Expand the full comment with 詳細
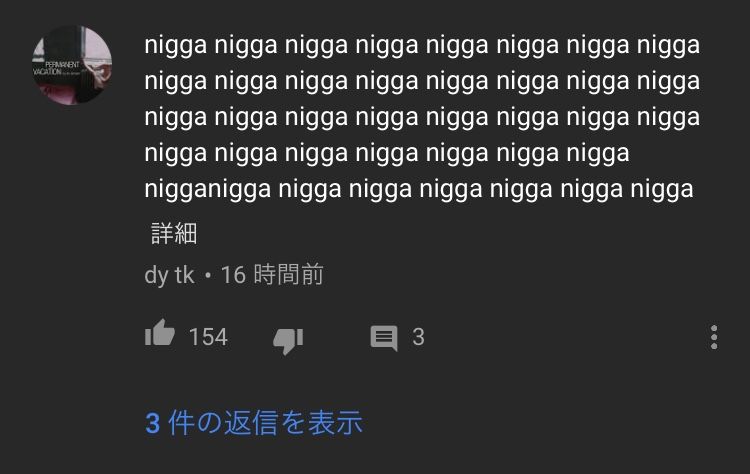750x474 pixels. 174,233
